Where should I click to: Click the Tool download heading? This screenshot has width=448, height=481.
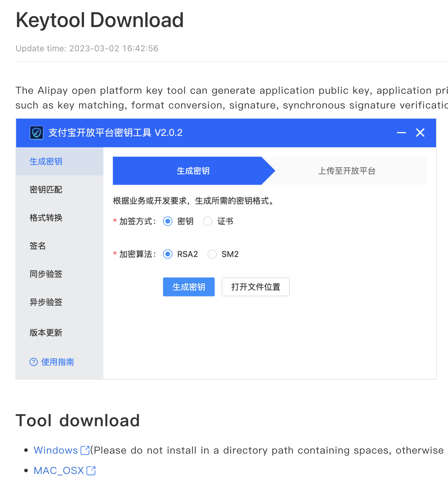pos(78,421)
